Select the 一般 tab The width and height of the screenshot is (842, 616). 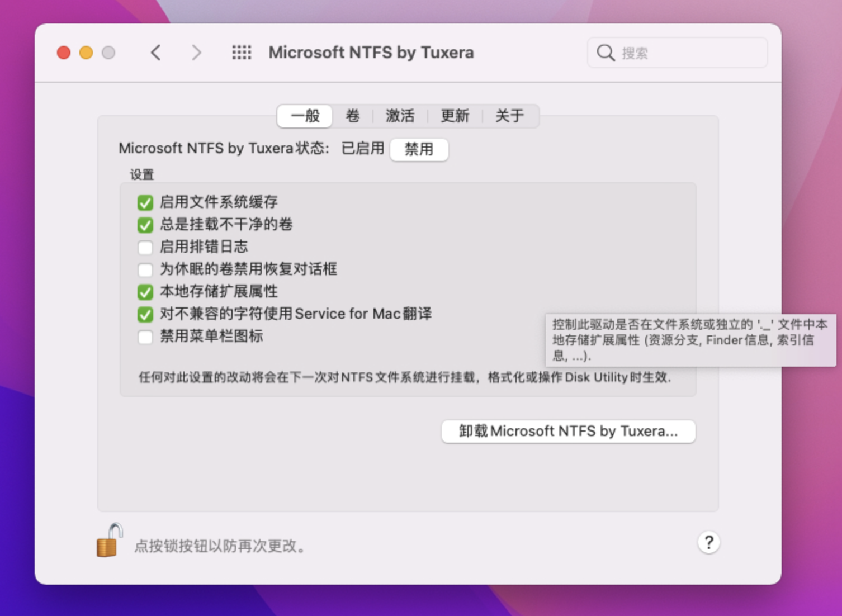(x=305, y=116)
